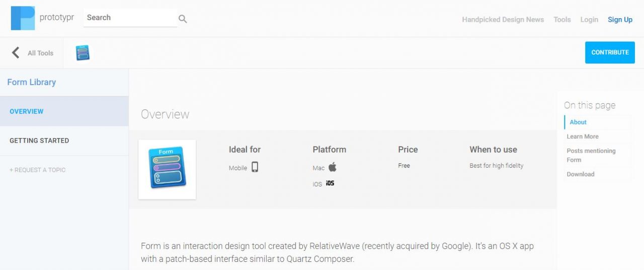Click + REQUEST A TOPIC
The height and width of the screenshot is (270, 644).
pyautogui.click(x=37, y=170)
